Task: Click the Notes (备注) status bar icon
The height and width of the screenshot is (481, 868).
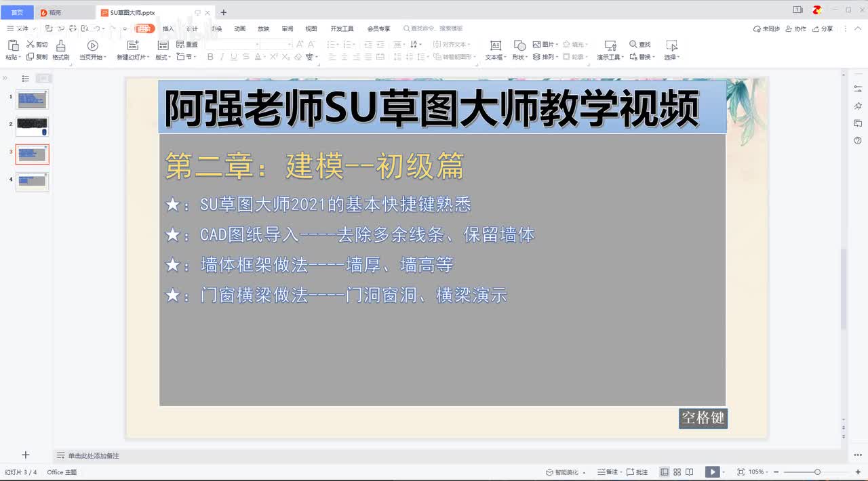Action: [x=602, y=472]
